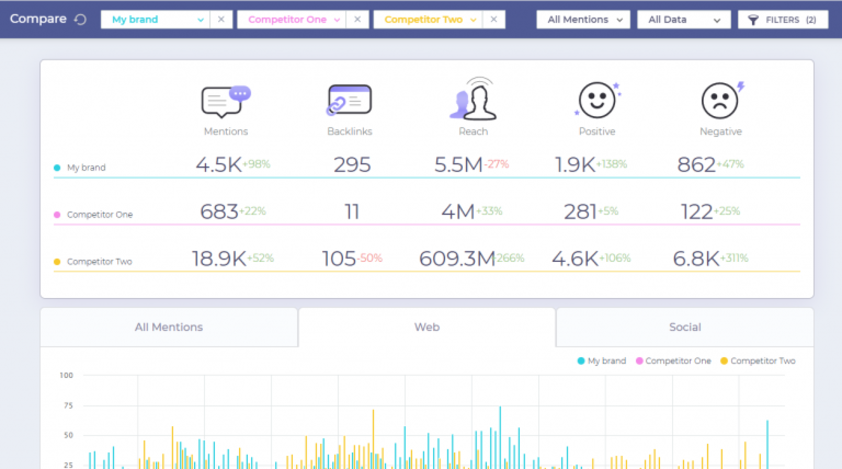Toggle Competitor Two series in chart legend
The height and width of the screenshot is (469, 842).
pyautogui.click(x=758, y=360)
